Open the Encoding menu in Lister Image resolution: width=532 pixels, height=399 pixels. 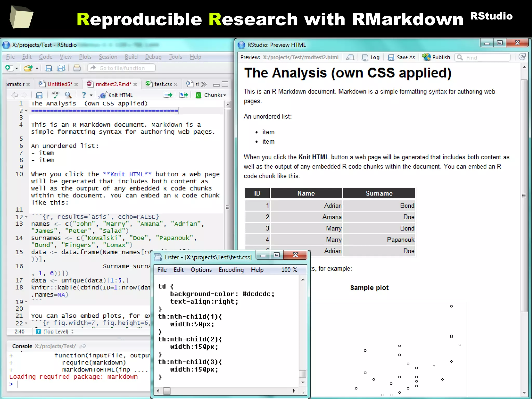[x=231, y=270]
